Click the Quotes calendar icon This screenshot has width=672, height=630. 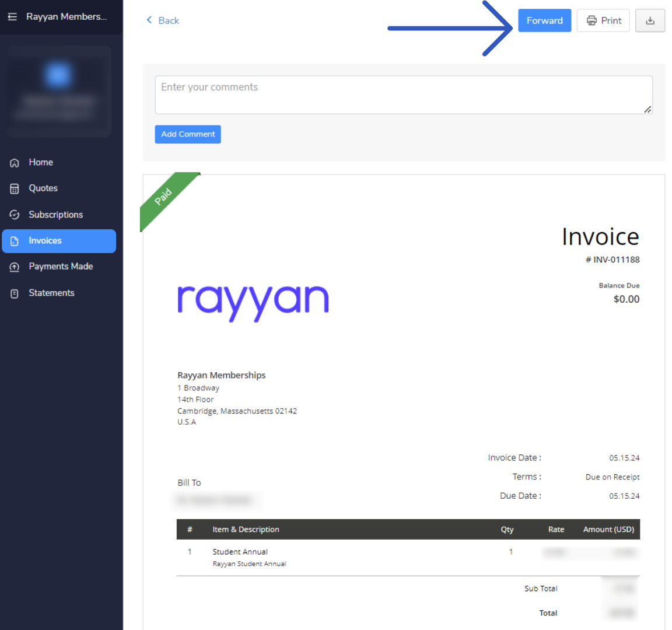pos(14,188)
